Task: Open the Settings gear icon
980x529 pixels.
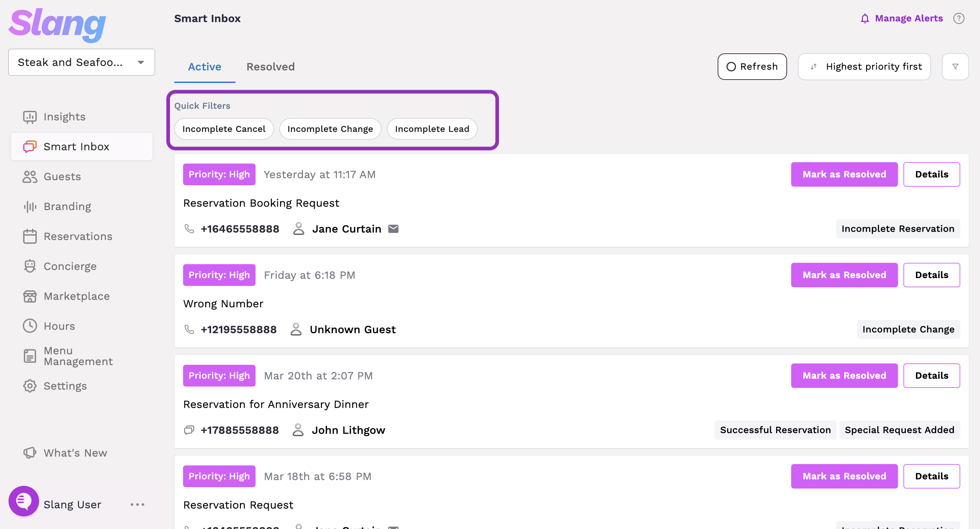Action: (30, 386)
